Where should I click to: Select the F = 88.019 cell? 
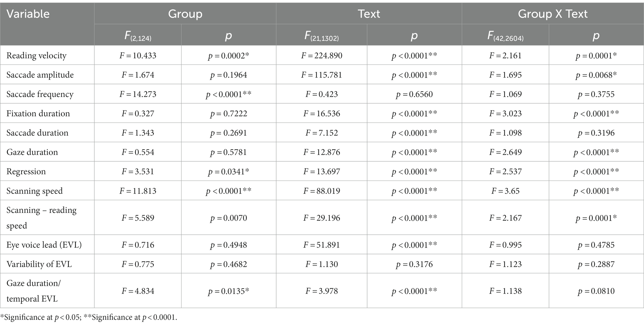tap(322, 191)
